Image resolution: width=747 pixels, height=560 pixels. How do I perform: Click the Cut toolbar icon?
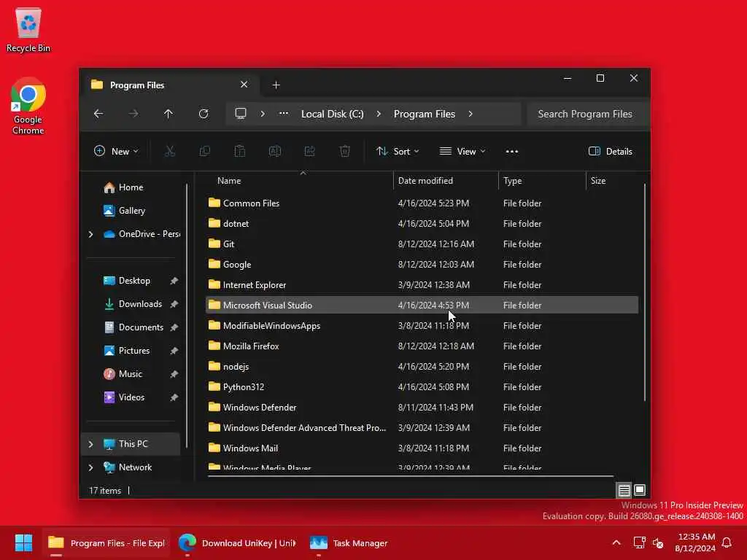[169, 152]
